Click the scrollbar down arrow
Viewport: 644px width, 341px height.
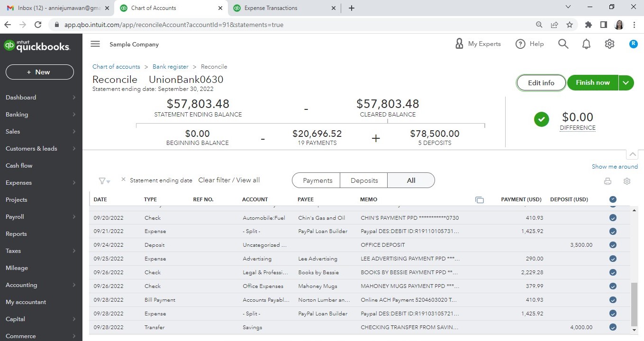tap(634, 330)
